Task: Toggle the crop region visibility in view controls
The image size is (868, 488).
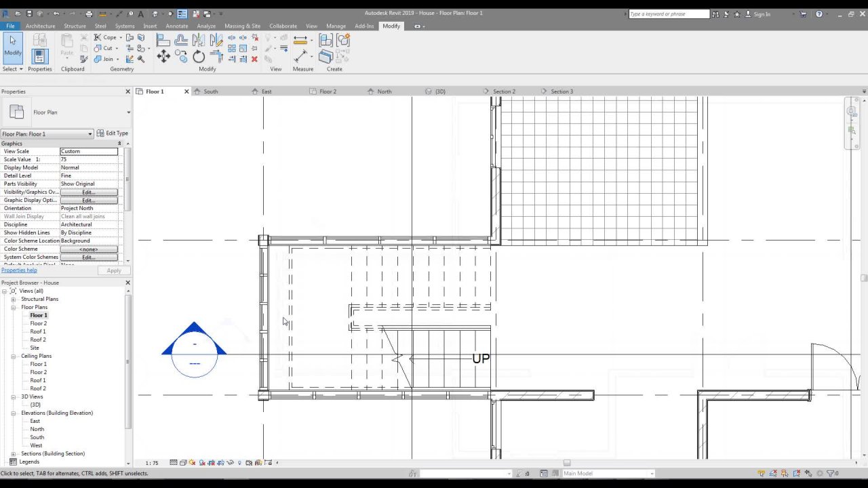Action: point(220,462)
